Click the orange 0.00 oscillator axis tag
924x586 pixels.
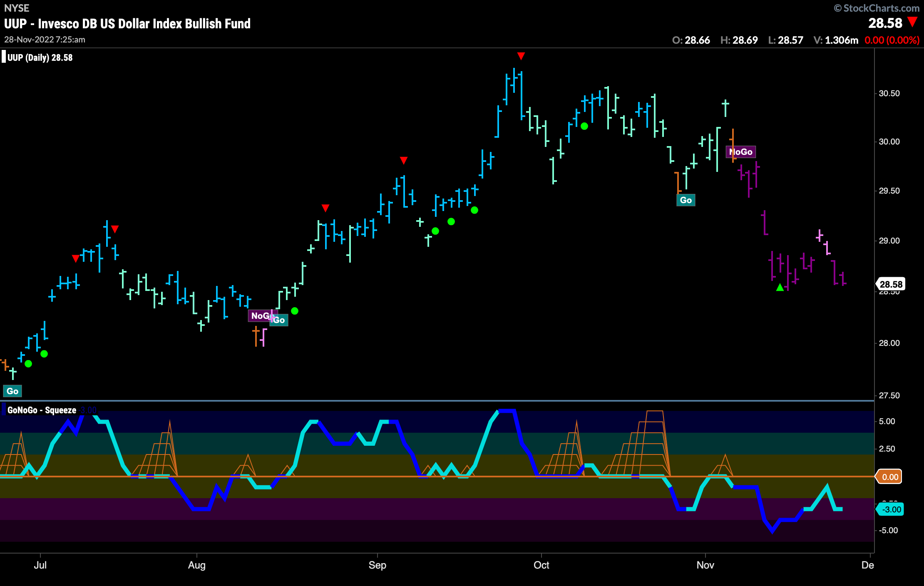(x=890, y=477)
